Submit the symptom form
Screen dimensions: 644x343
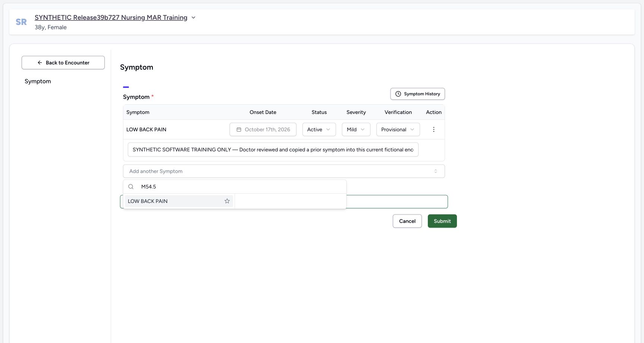(442, 221)
